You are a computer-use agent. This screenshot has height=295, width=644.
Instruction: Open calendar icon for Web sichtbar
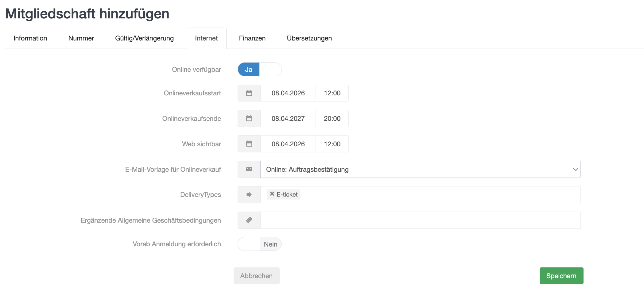[x=249, y=144]
